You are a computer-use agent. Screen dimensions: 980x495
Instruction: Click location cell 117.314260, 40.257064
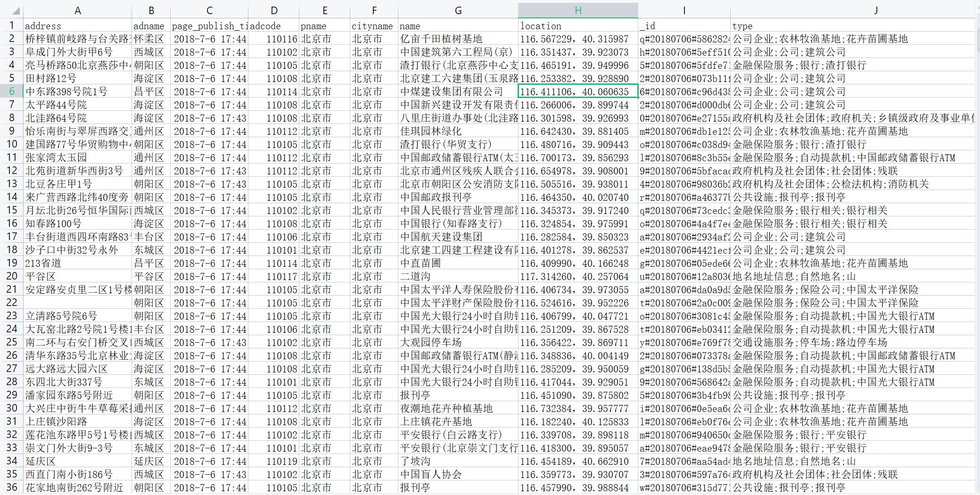coord(578,276)
